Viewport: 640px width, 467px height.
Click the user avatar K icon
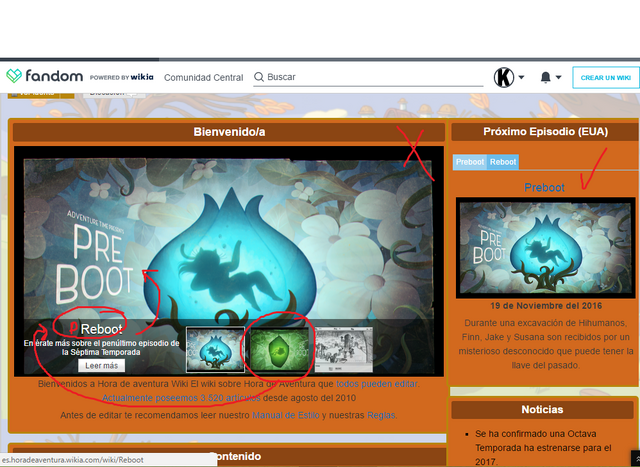pyautogui.click(x=504, y=77)
